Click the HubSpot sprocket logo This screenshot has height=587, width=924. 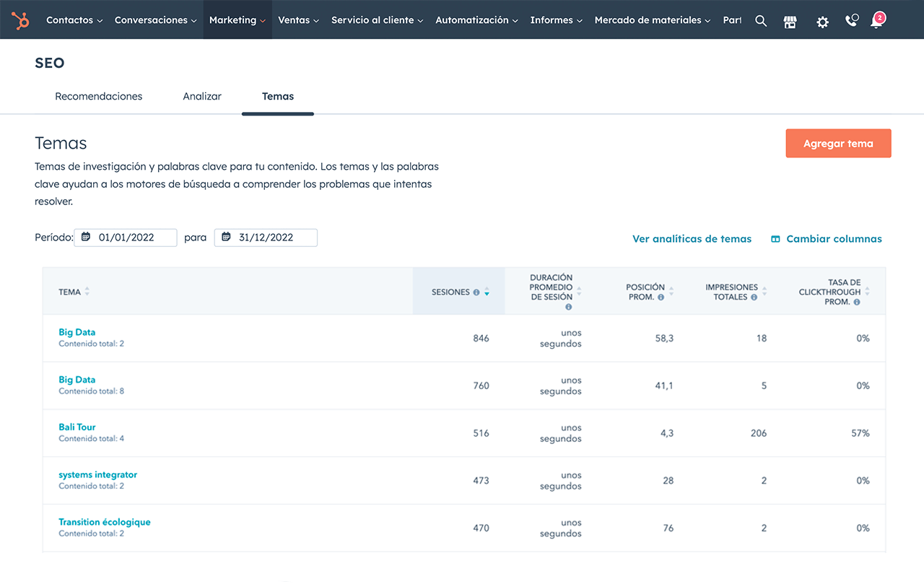pos(21,20)
